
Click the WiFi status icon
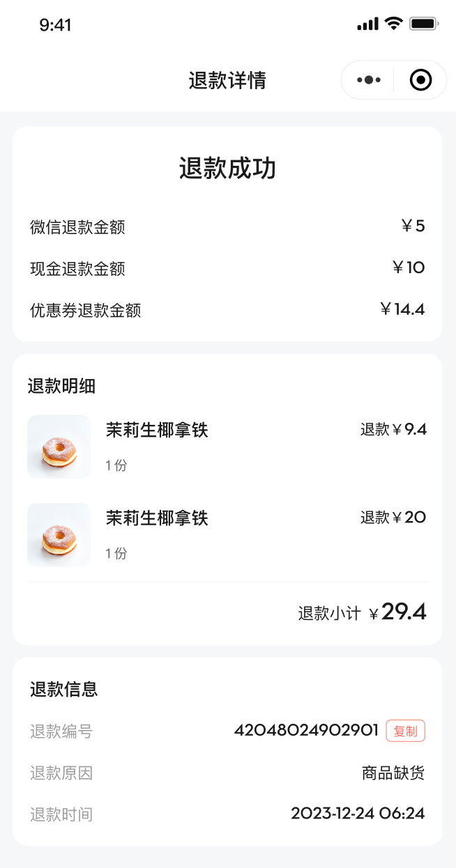[x=393, y=24]
